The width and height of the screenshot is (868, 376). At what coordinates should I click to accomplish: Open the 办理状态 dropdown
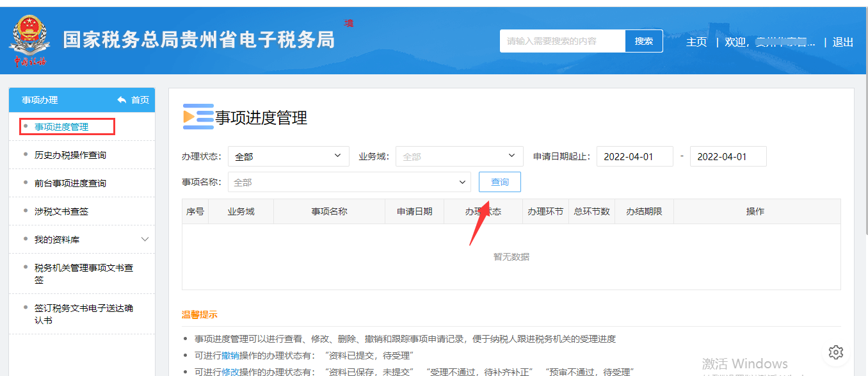[288, 156]
